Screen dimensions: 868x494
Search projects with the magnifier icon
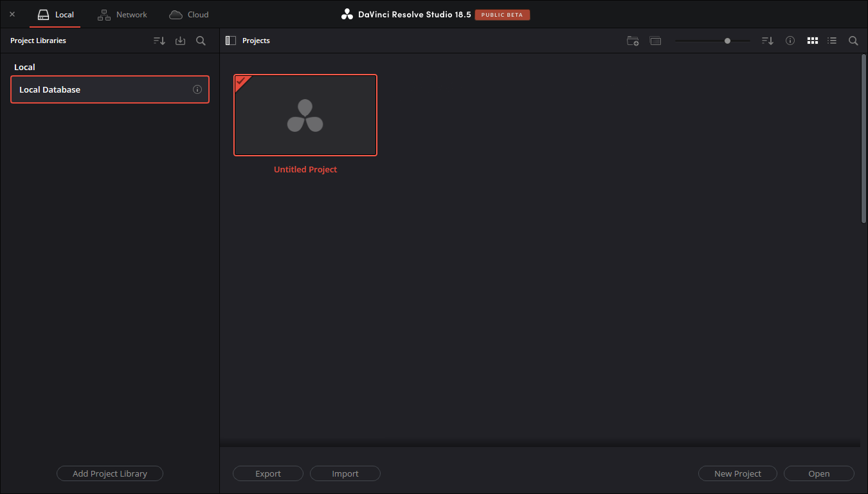(853, 41)
